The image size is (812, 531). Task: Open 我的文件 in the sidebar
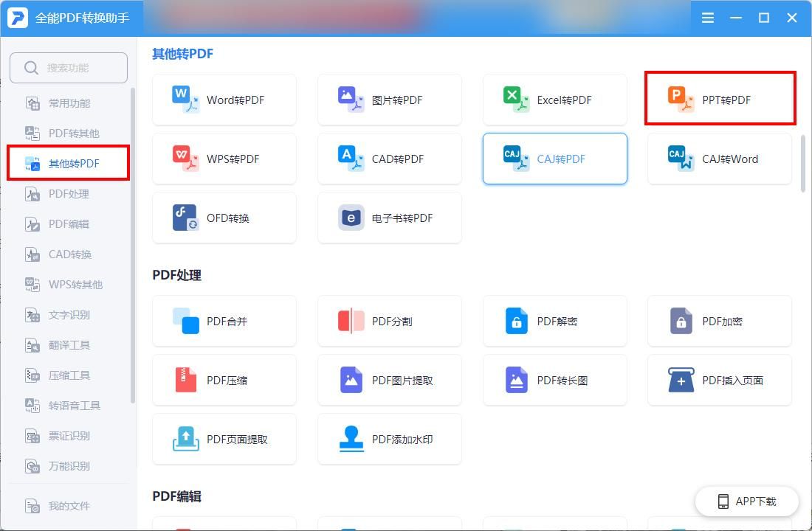69,506
